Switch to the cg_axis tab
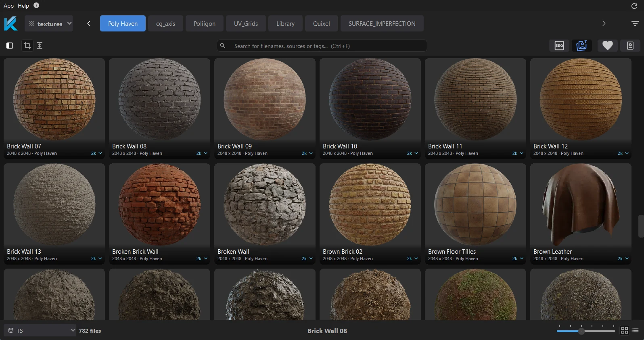This screenshot has width=644, height=340. pos(165,23)
